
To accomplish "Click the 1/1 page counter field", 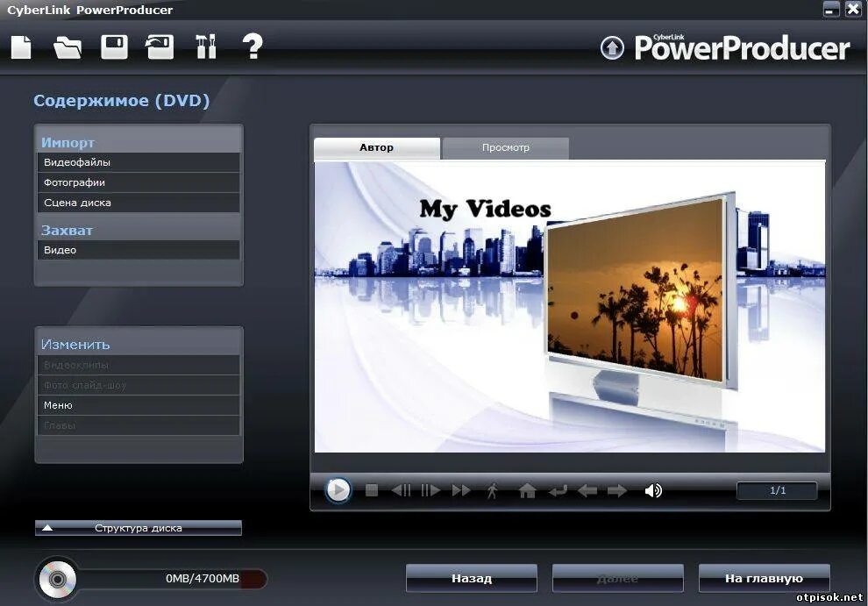I will [777, 490].
